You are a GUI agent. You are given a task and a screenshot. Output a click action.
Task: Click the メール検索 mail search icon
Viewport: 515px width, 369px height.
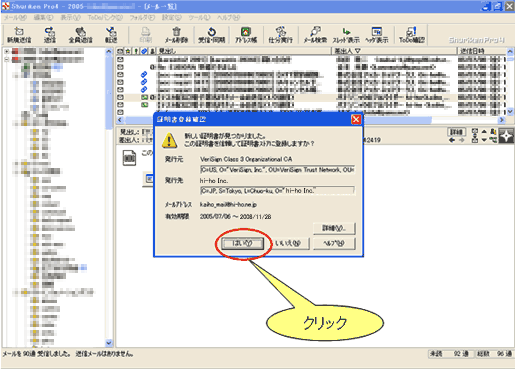point(315,35)
